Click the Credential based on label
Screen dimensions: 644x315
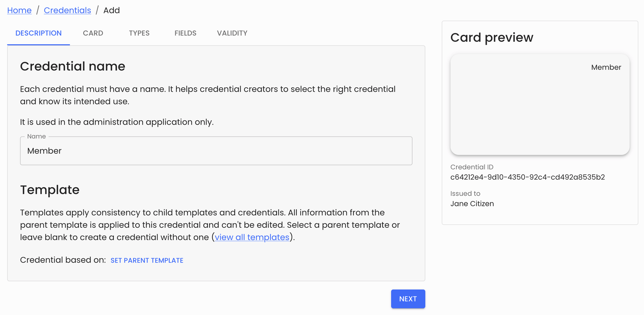(63, 260)
